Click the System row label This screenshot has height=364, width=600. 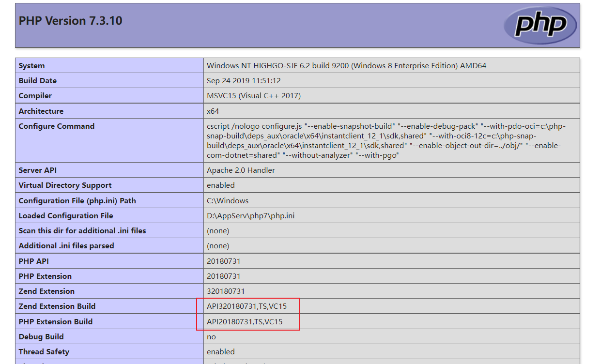31,66
